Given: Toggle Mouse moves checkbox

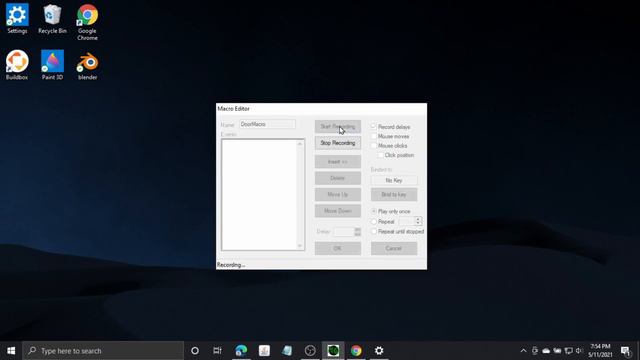Looking at the screenshot, I should click(373, 136).
